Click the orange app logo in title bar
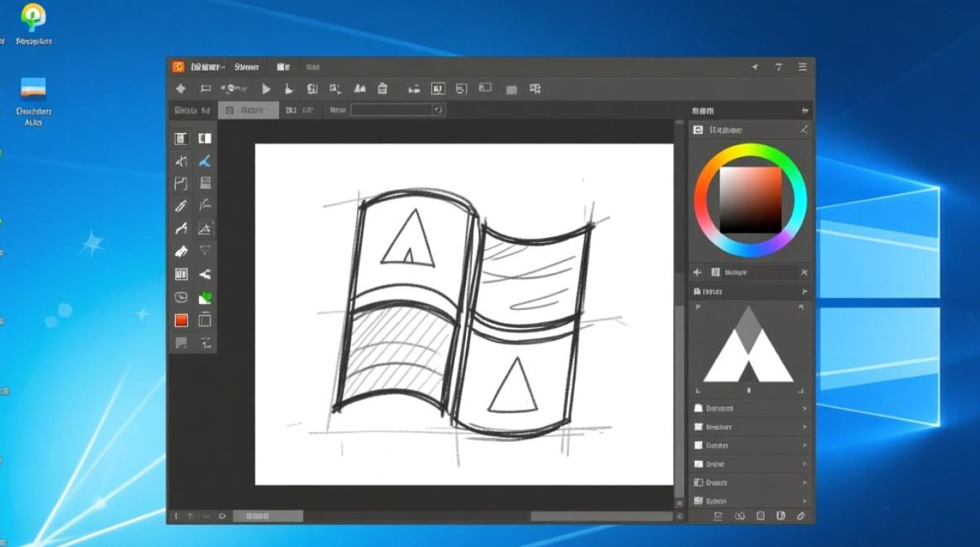Image resolution: width=980 pixels, height=547 pixels. point(178,67)
